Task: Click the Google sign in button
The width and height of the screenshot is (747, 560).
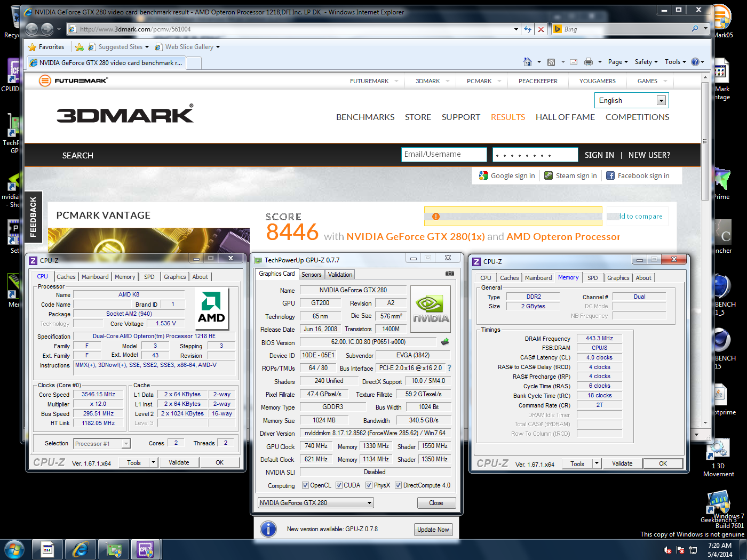Action: click(507, 175)
